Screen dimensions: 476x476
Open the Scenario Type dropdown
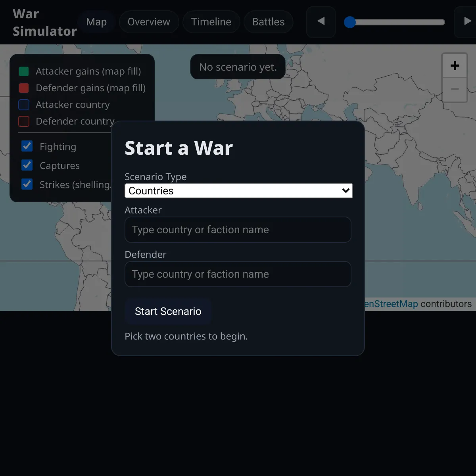[238, 191]
